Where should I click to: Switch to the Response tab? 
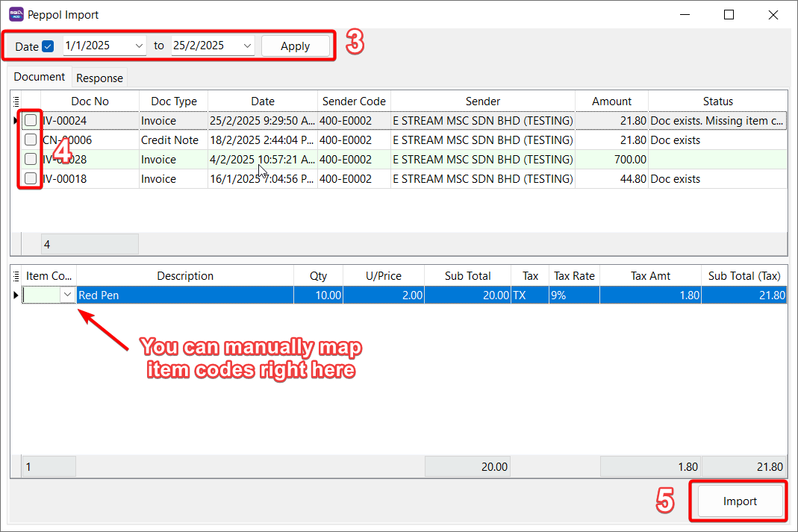tap(99, 78)
